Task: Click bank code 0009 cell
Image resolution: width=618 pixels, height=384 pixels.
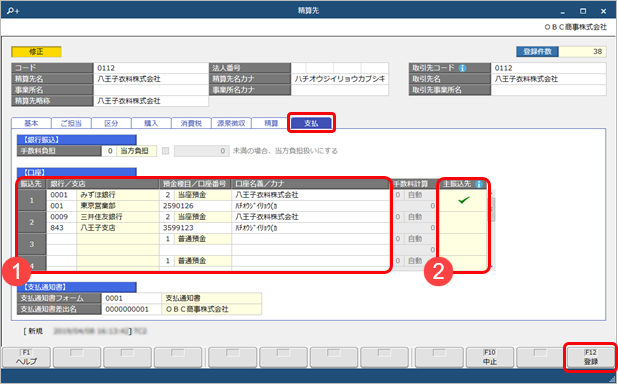Action: (61, 217)
